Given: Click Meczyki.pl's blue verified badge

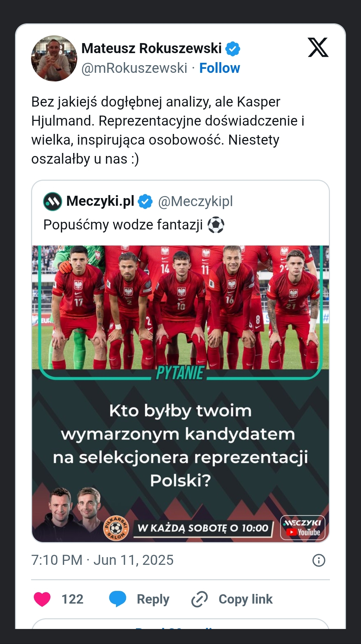Looking at the screenshot, I should click(x=145, y=201).
